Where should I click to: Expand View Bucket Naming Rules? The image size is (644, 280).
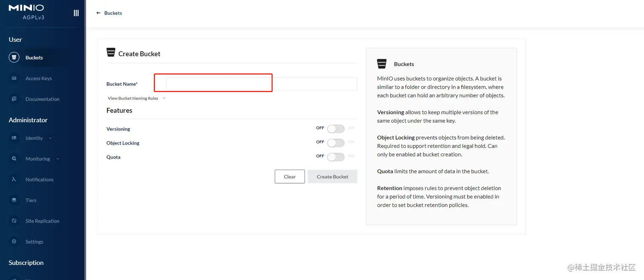136,98
